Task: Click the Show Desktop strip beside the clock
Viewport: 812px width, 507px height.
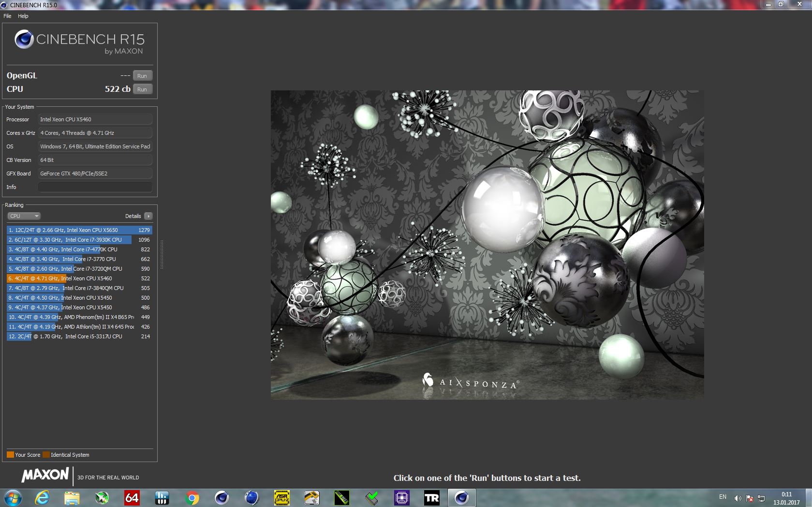Action: pyautogui.click(x=808, y=498)
